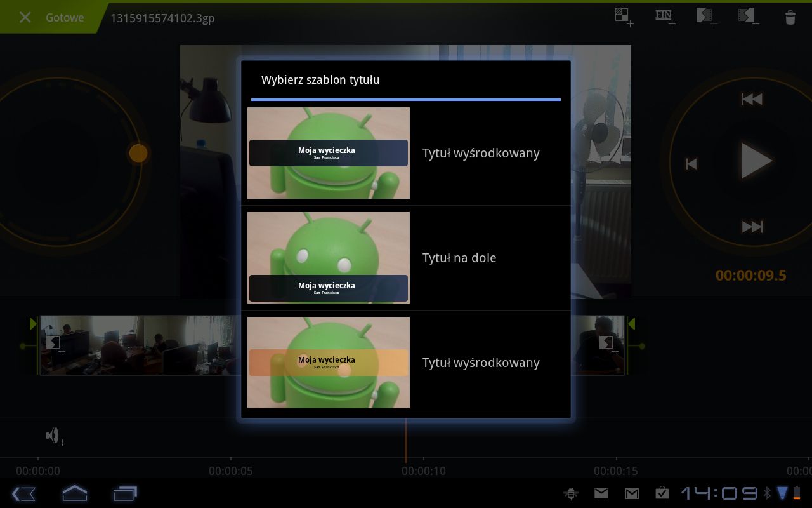This screenshot has width=812, height=508.
Task: Play the video with the large play button
Action: pos(756,161)
